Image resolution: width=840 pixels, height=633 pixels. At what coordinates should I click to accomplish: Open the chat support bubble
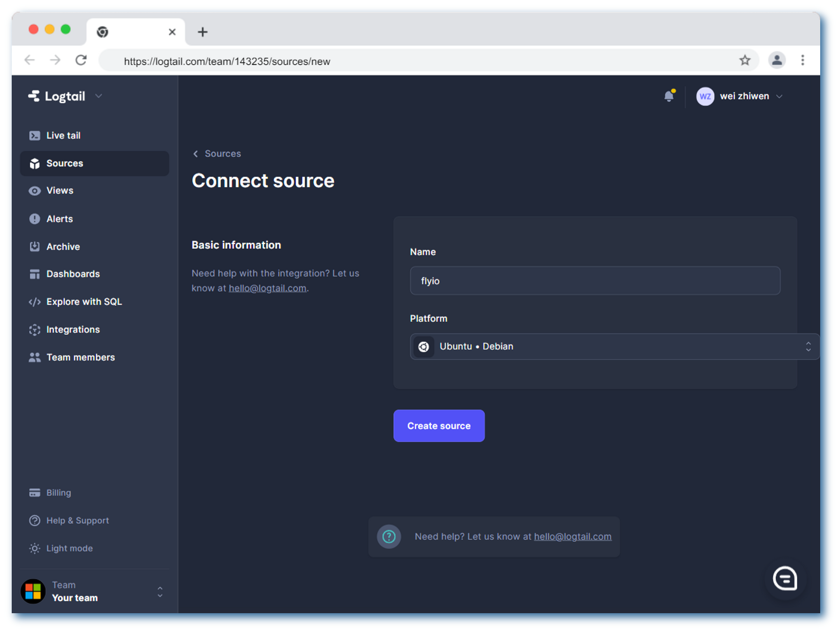pyautogui.click(x=785, y=578)
